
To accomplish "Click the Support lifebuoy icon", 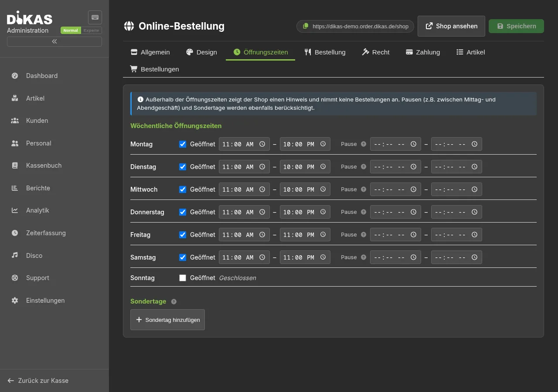I will (15, 278).
